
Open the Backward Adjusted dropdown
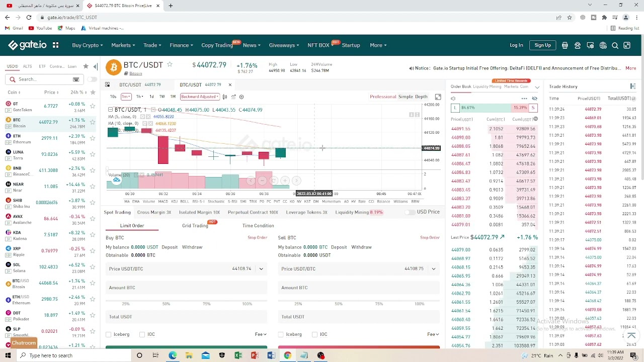[x=200, y=97]
